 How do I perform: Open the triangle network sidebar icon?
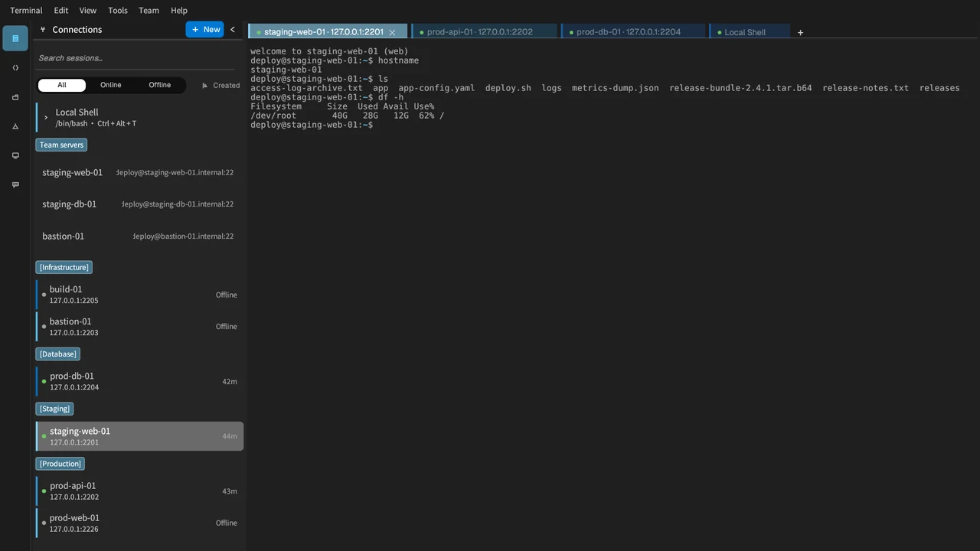15,126
